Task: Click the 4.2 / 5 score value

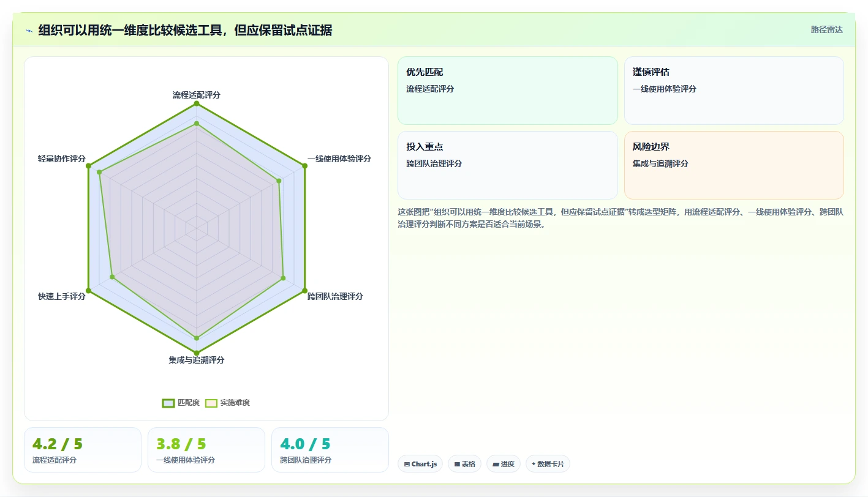Action: click(x=58, y=444)
